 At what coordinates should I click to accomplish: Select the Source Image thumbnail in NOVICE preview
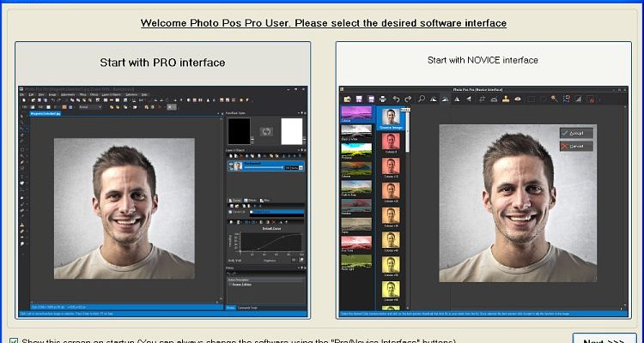tap(391, 119)
